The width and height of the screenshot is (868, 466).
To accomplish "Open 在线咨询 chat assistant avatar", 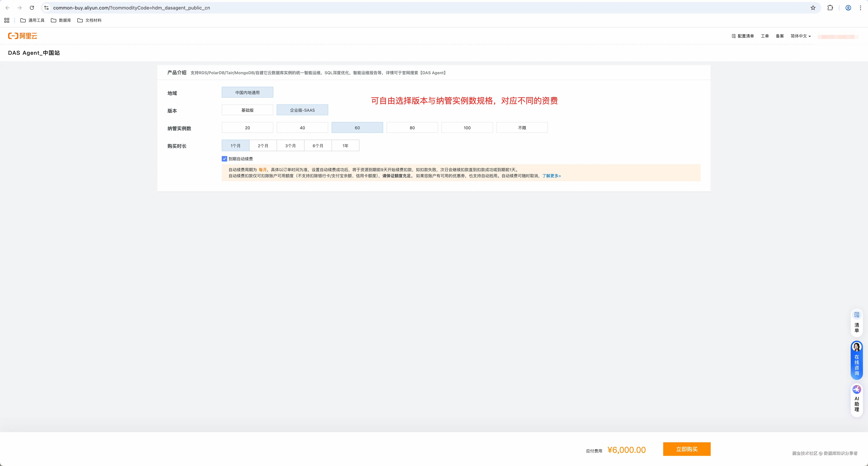I will pos(856,347).
